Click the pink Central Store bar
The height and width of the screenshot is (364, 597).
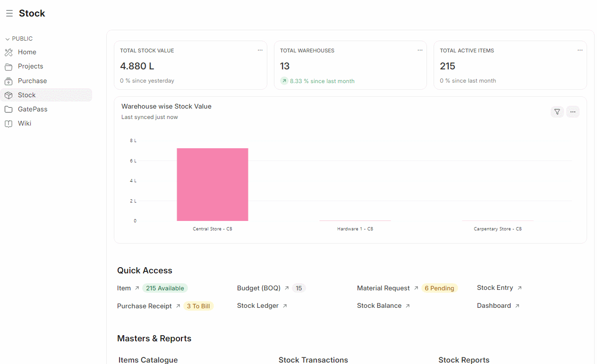point(212,185)
